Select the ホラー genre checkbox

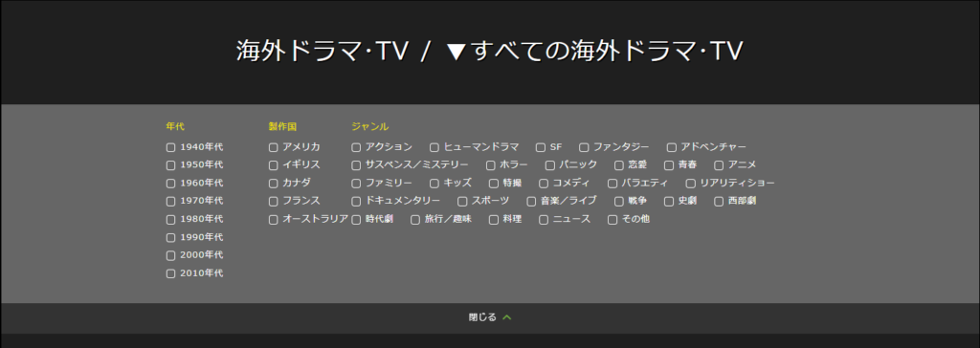click(491, 165)
